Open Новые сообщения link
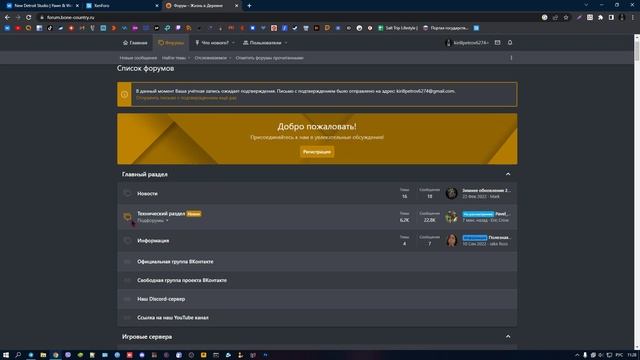 pos(138,58)
